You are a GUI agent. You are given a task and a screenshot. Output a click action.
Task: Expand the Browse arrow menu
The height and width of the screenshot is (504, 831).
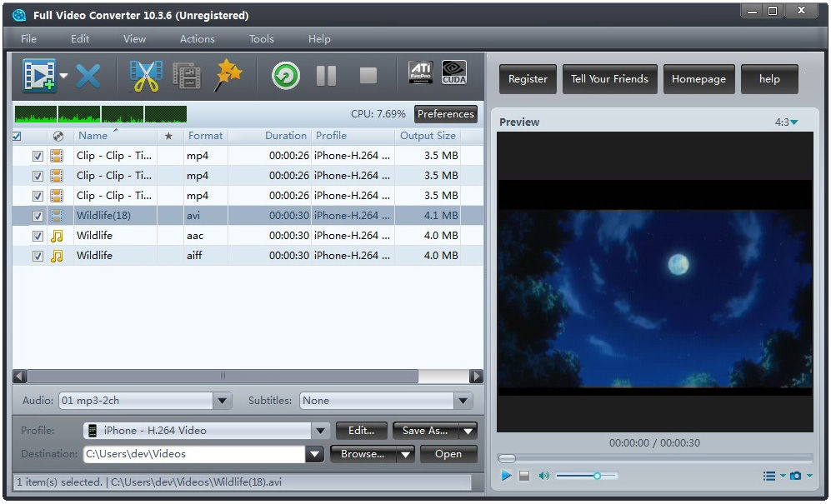pos(406,454)
